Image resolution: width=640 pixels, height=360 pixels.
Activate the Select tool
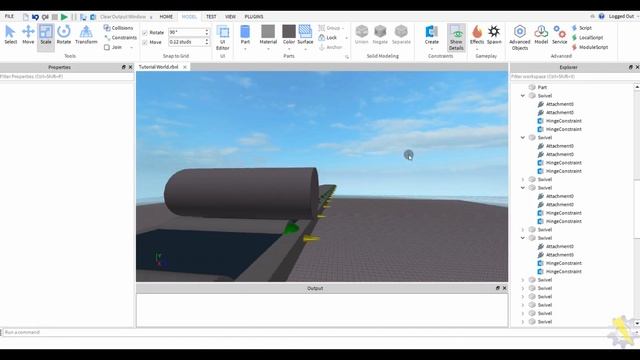(x=11, y=35)
